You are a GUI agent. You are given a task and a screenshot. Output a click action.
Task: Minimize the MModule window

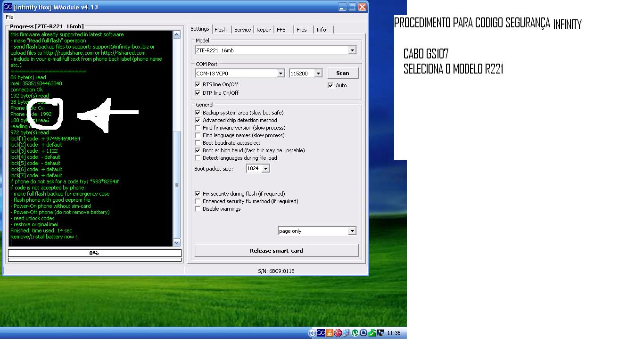[x=343, y=7]
